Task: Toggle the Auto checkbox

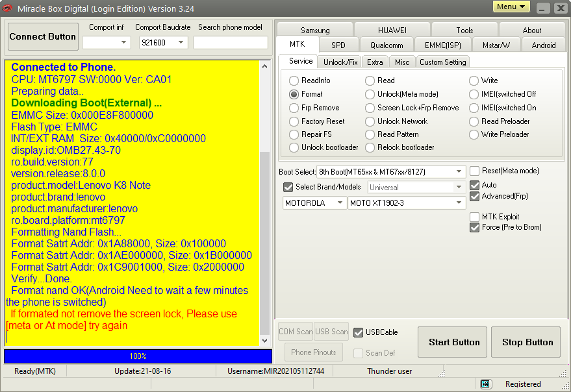Action: coord(474,185)
